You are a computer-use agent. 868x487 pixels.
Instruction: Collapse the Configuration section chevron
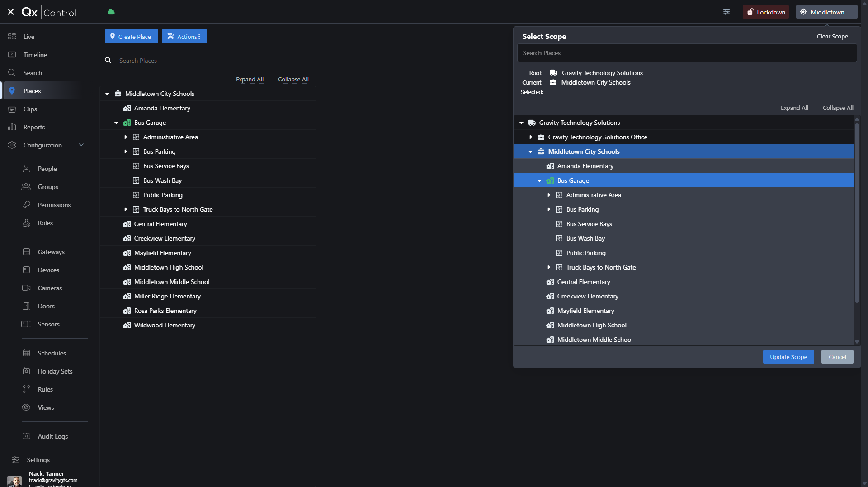click(x=81, y=145)
